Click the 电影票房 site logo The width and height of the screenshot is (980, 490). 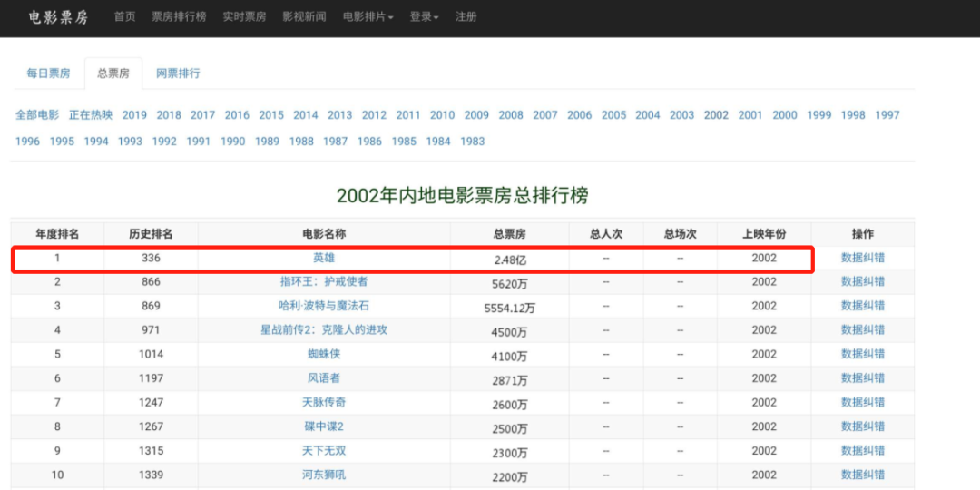58,17
